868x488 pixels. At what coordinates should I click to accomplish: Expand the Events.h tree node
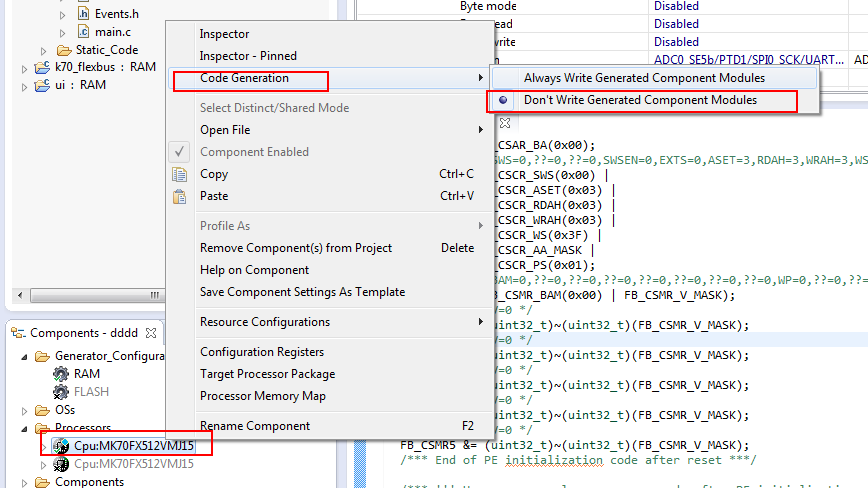pyautogui.click(x=63, y=15)
